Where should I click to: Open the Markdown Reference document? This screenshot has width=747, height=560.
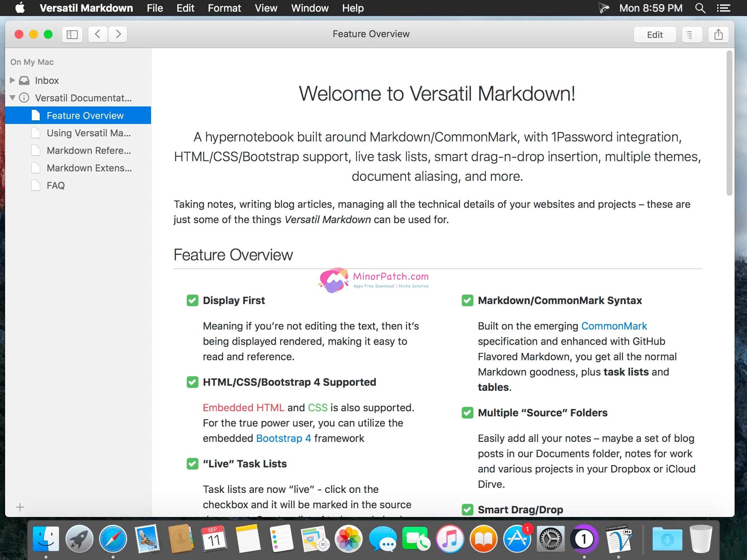tap(89, 151)
